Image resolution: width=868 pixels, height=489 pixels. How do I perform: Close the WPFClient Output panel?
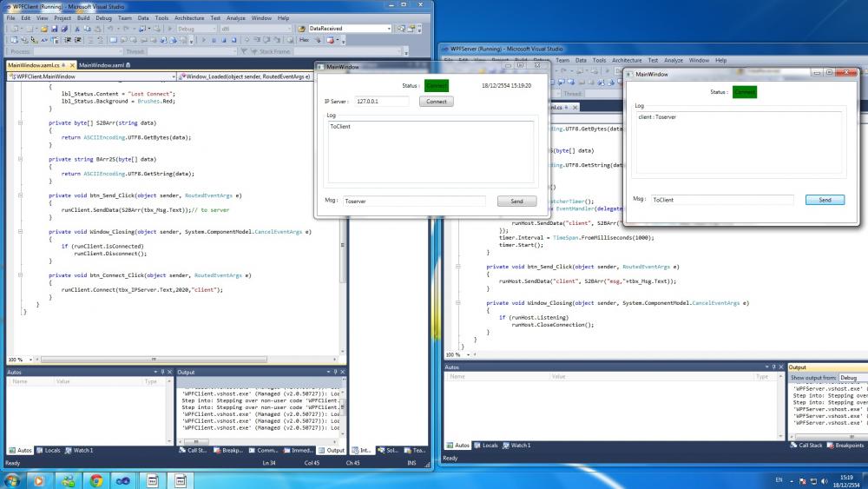tap(343, 372)
